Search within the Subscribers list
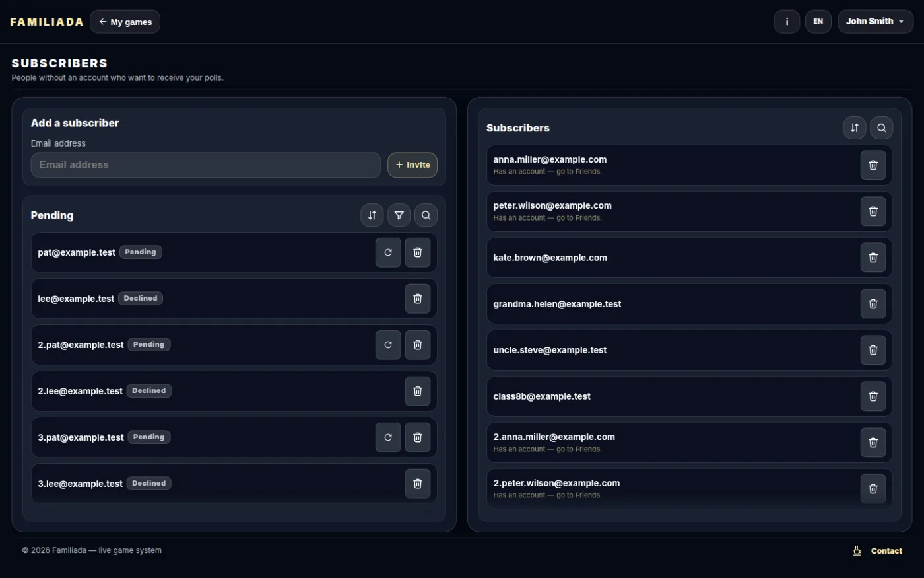Viewport: 924px width, 578px height. coord(882,128)
